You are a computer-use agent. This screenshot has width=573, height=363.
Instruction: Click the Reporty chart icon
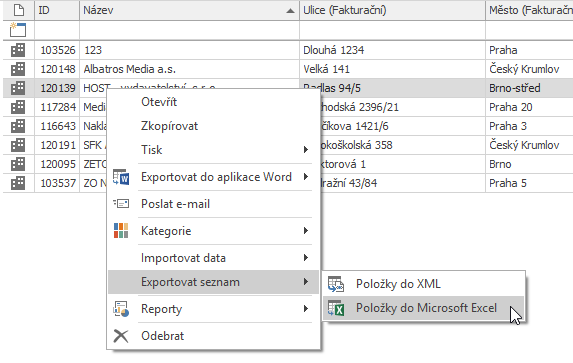pos(121,309)
